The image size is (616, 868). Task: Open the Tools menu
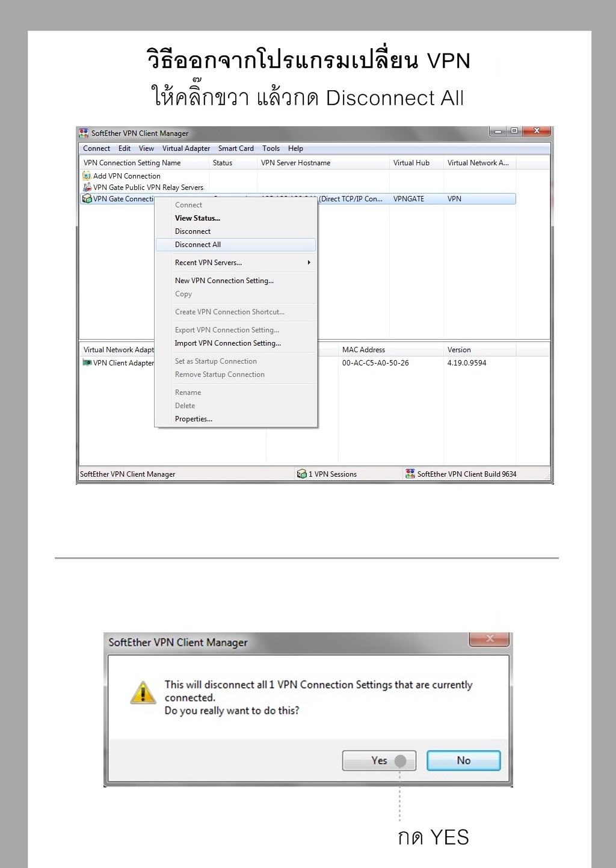coord(271,148)
